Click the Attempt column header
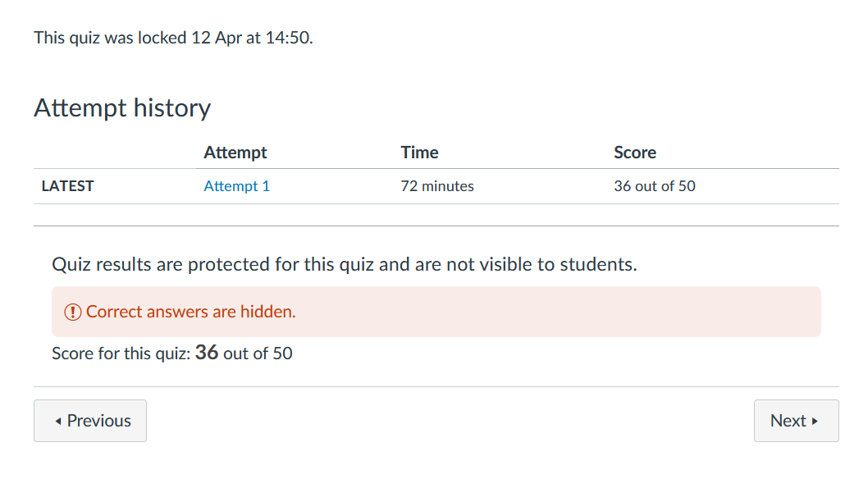This screenshot has width=868, height=479. 235,153
